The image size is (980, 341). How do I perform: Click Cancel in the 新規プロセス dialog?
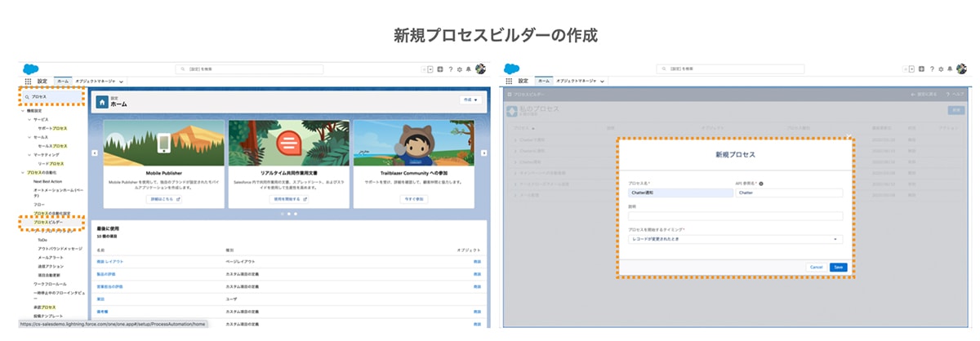coord(815,267)
